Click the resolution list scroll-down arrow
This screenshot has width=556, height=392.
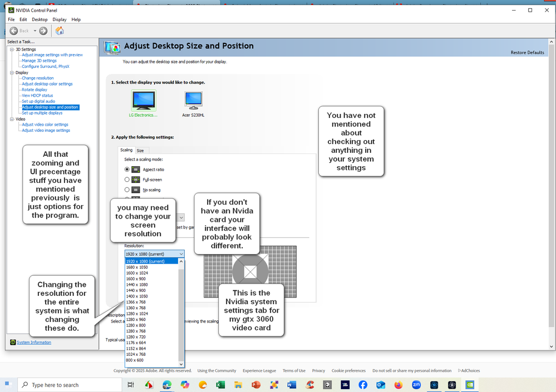point(181,364)
